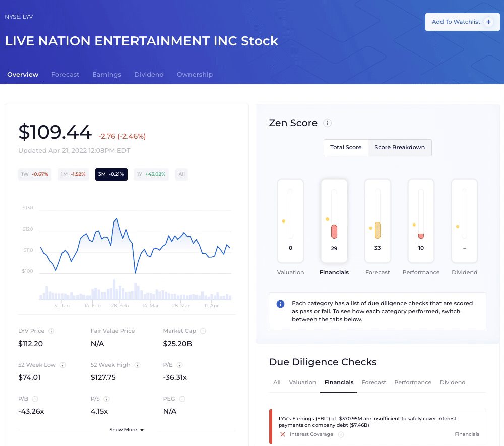Screen dimensions: 504x446
Task: Select Score Breakdown toggle
Action: 400,147
